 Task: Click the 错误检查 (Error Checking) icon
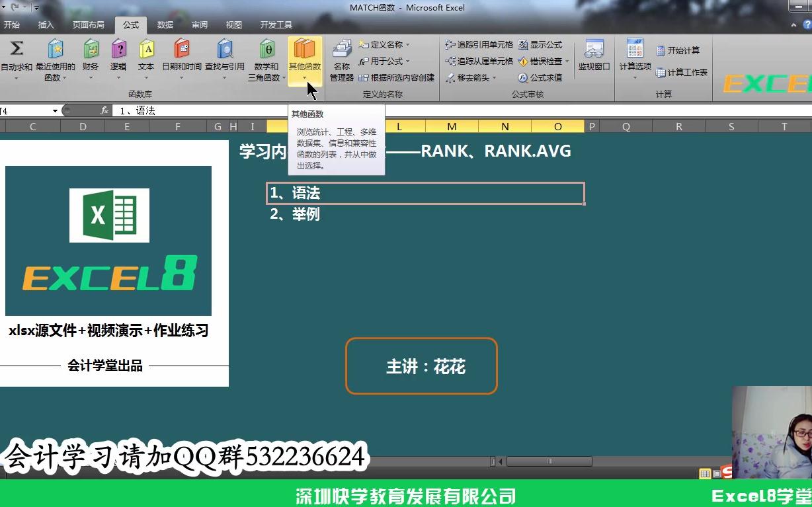click(x=543, y=61)
